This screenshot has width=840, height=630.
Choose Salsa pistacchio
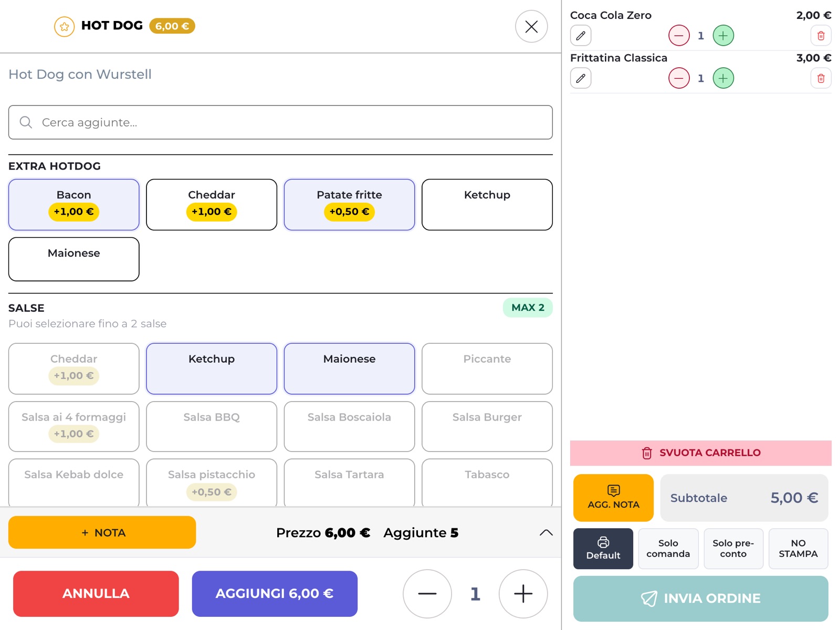pos(212,483)
